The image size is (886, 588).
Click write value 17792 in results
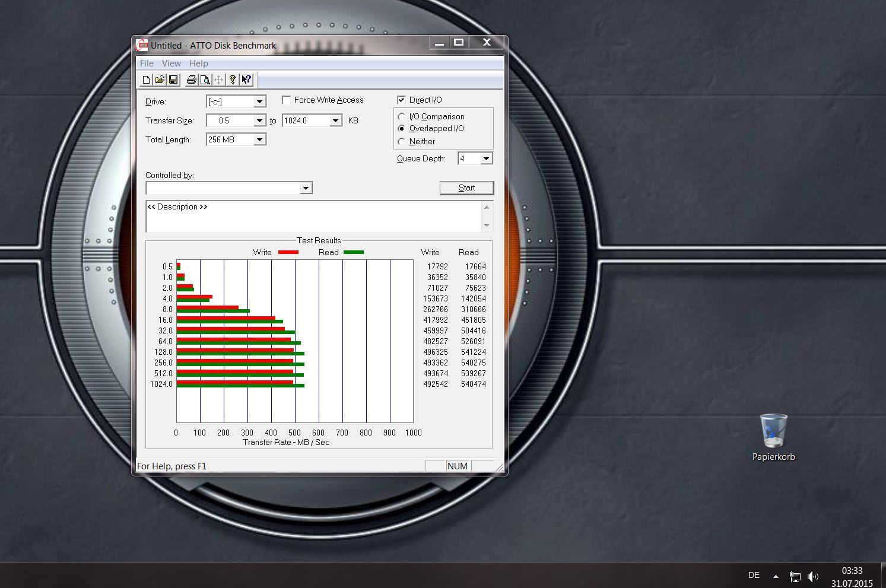pyautogui.click(x=437, y=266)
